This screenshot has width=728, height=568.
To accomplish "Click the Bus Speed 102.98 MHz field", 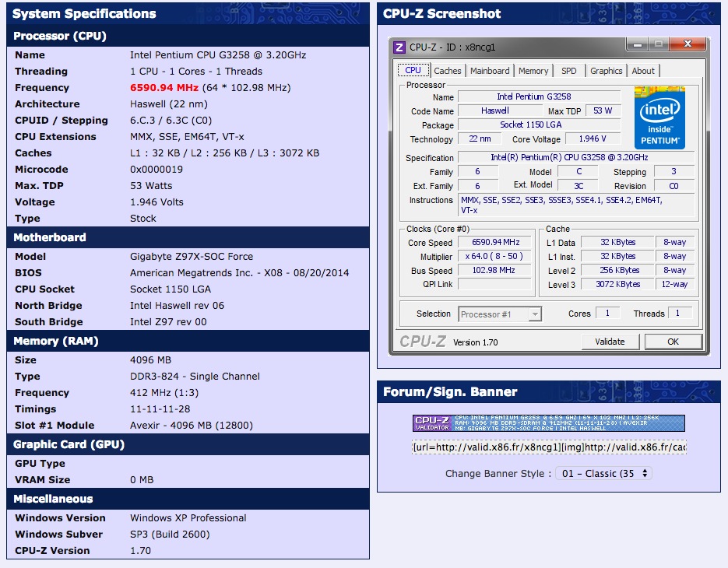I will (x=495, y=270).
